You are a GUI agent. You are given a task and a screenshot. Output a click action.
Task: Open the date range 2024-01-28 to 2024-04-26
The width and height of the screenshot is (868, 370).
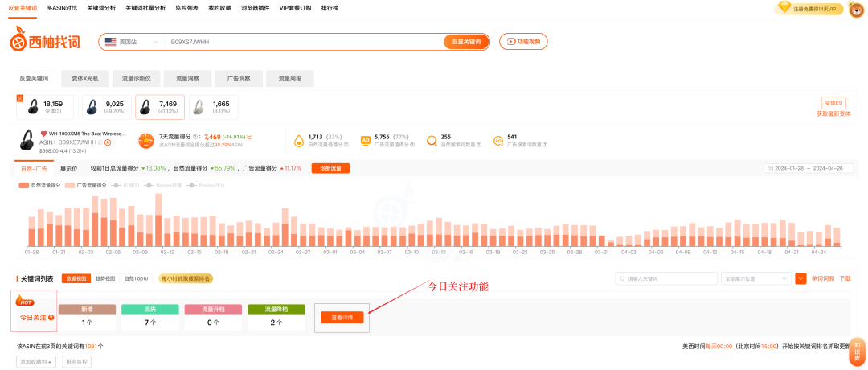tap(809, 168)
